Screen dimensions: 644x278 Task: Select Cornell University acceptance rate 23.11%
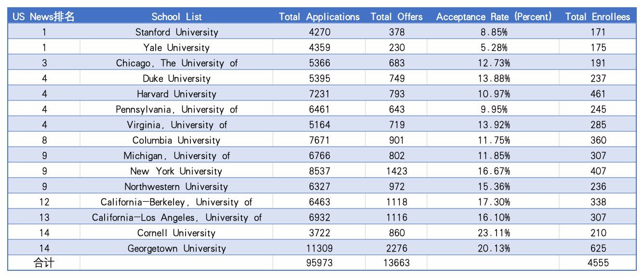494,233
